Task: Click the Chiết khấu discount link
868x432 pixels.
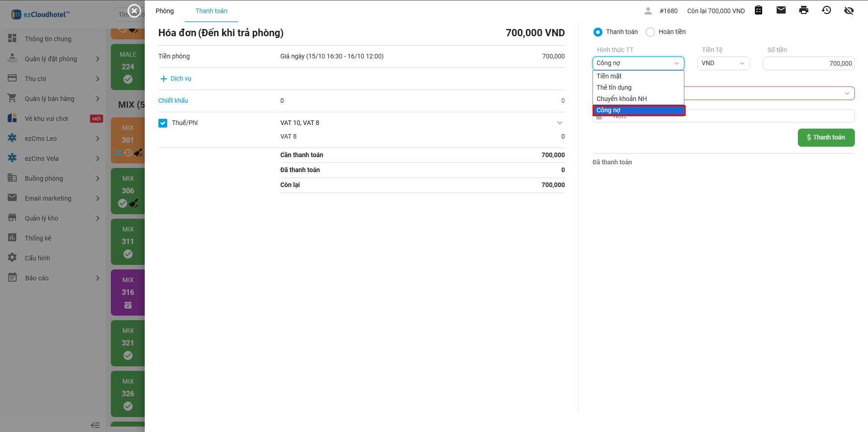Action: click(173, 101)
